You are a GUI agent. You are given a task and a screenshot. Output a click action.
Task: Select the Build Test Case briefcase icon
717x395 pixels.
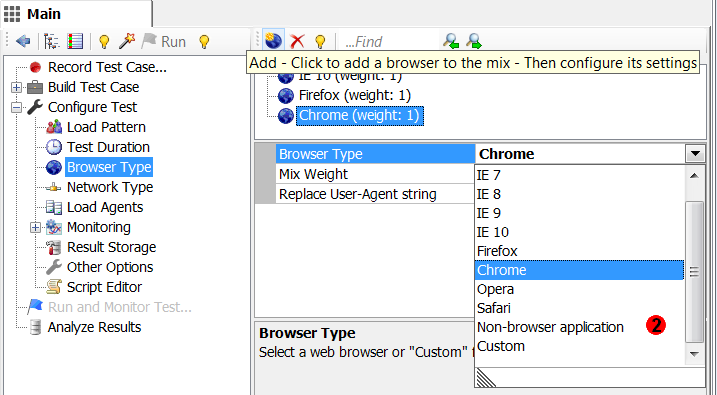coord(35,87)
